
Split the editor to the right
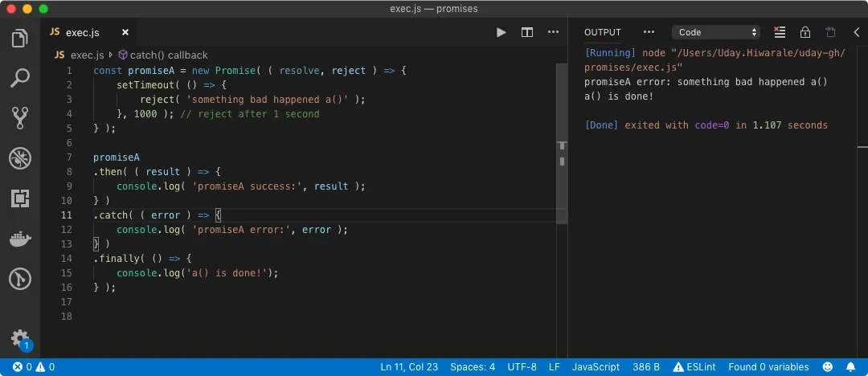[527, 33]
